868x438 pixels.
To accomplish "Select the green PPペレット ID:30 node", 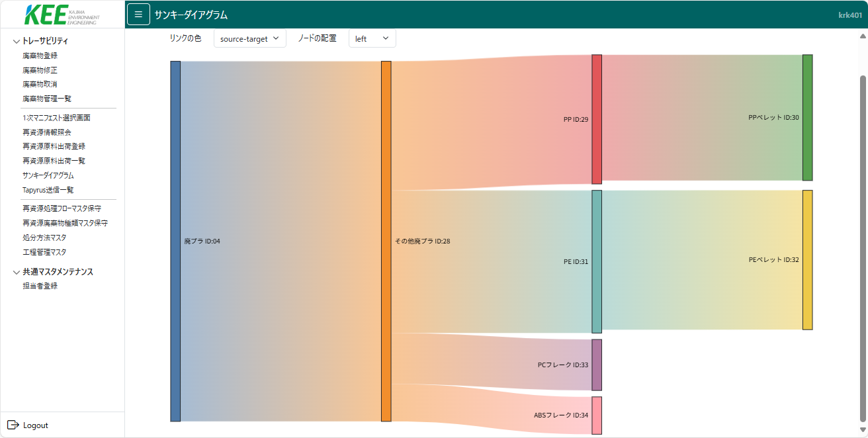I will coord(807,118).
